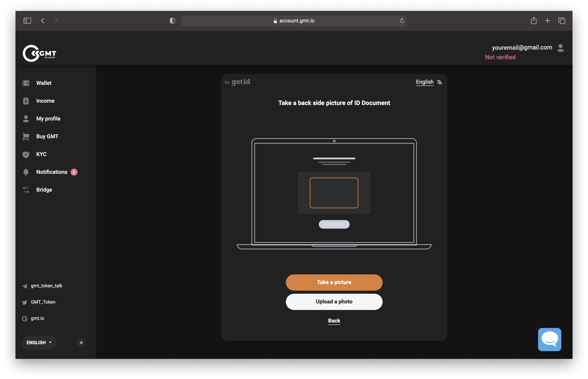The width and height of the screenshot is (588, 379).
Task: Navigate back with Safari back arrow
Action: [x=43, y=21]
